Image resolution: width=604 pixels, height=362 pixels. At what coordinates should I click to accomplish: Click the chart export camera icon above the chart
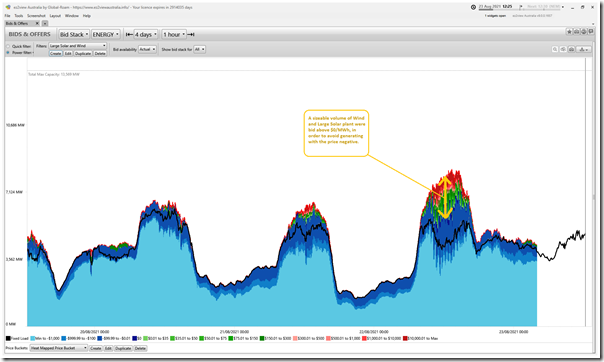572,49
